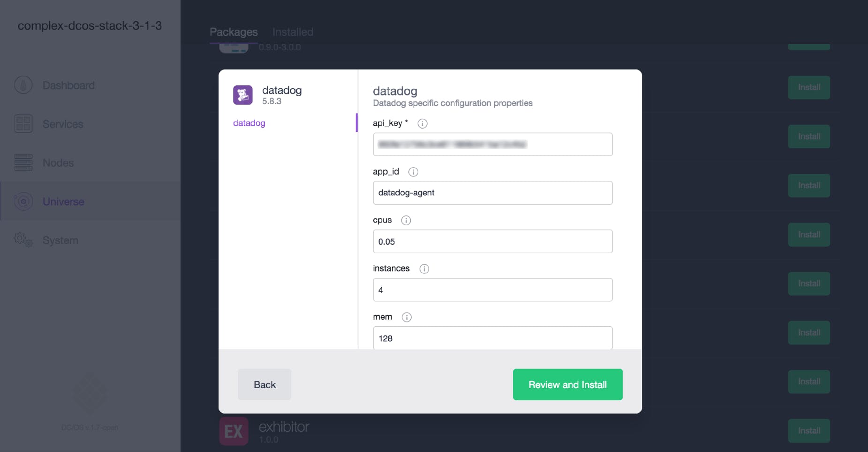Click the Back button
The width and height of the screenshot is (868, 452).
264,384
